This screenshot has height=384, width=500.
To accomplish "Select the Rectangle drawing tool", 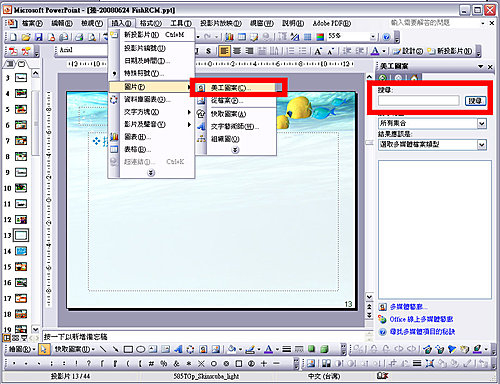I will coord(128,349).
